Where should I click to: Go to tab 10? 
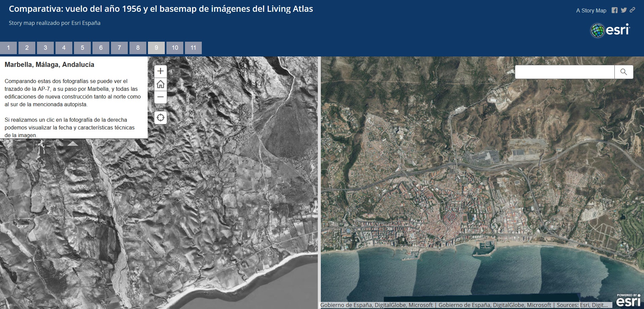pos(175,48)
